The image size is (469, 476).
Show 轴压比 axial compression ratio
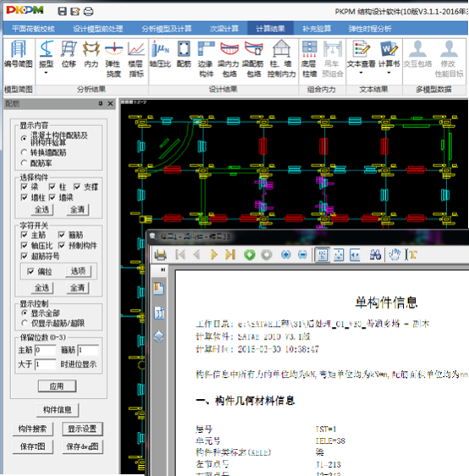(161, 54)
